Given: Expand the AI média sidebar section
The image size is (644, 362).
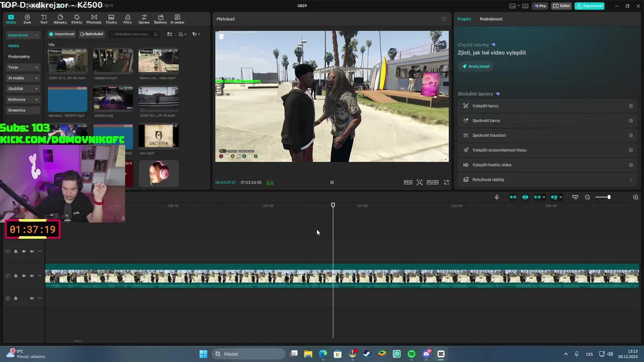Looking at the screenshot, I should [x=23, y=78].
